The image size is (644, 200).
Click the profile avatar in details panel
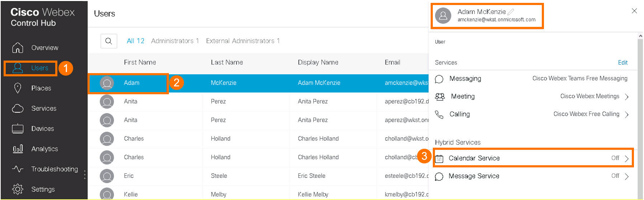tap(443, 16)
